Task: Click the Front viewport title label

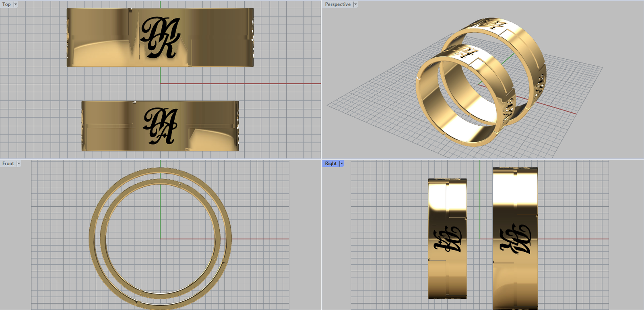Action: click(x=8, y=164)
